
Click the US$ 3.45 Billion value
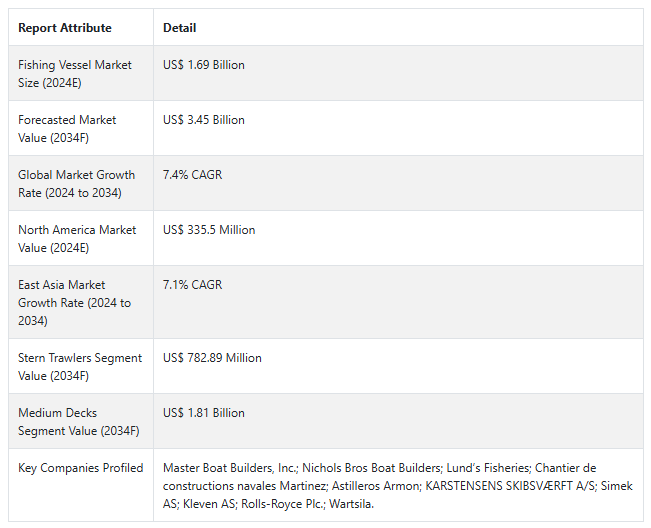pyautogui.click(x=204, y=120)
